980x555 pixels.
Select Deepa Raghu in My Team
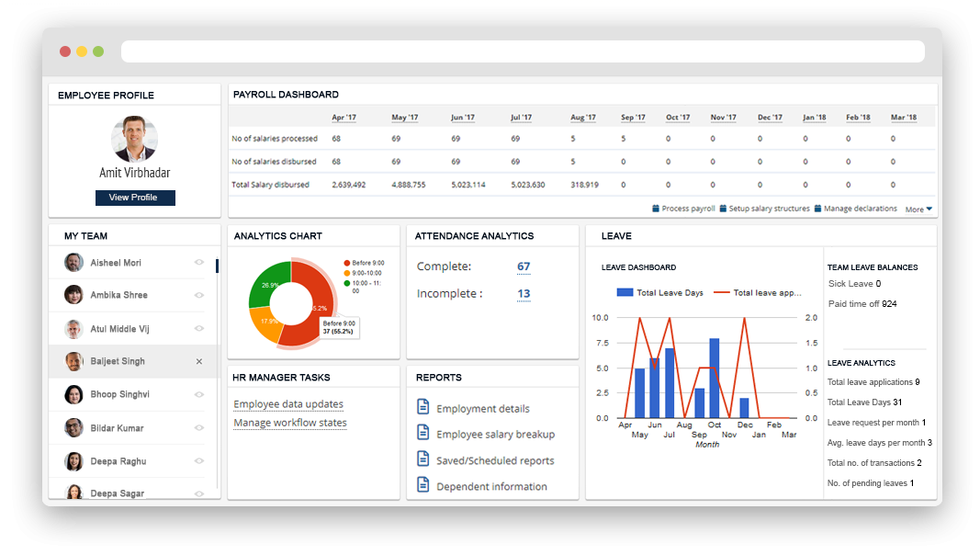(x=118, y=461)
